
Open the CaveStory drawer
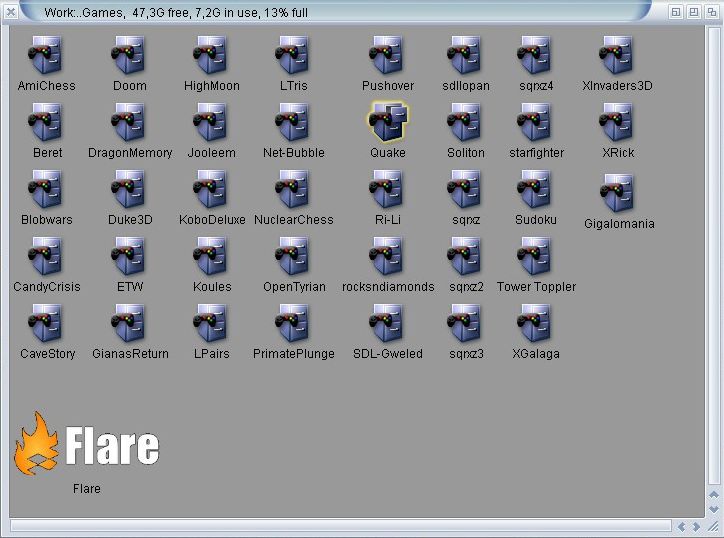click(45, 323)
